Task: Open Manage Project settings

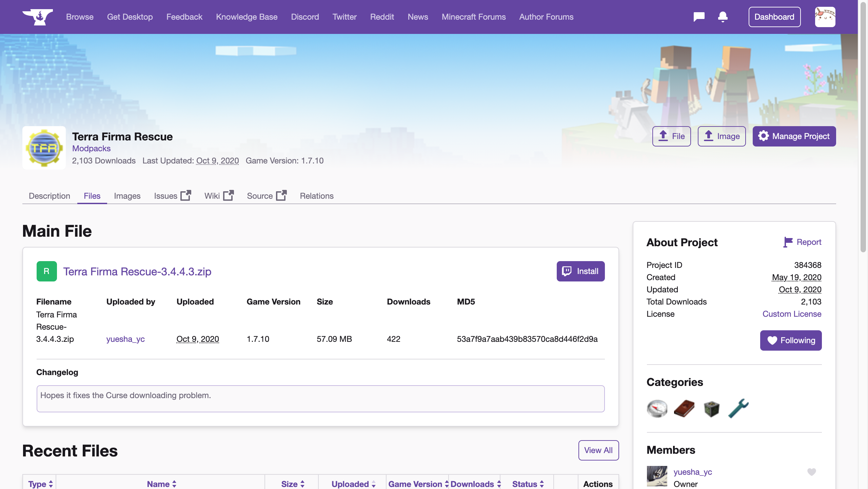Action: click(x=794, y=136)
